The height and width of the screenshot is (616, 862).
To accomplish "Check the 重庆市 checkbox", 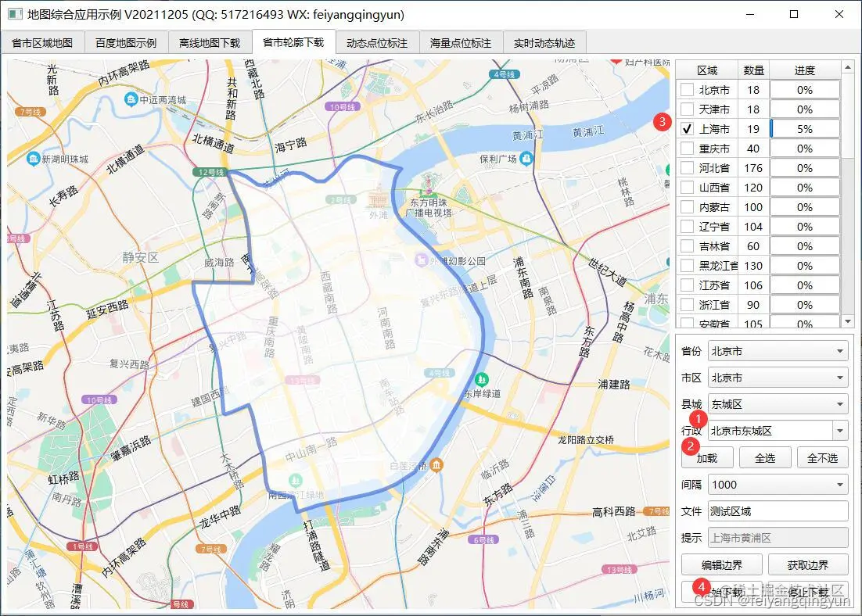I will (x=688, y=149).
